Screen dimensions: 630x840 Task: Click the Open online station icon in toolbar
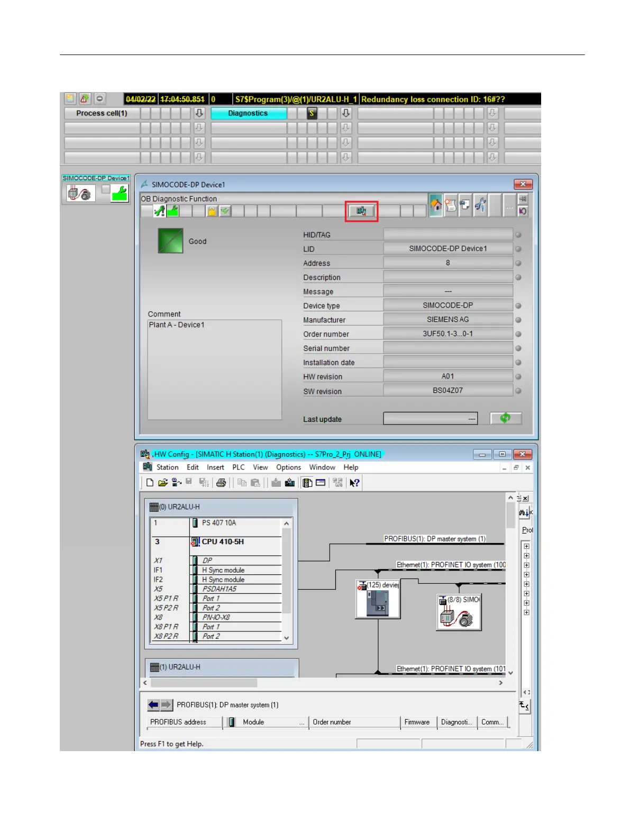tap(177, 483)
